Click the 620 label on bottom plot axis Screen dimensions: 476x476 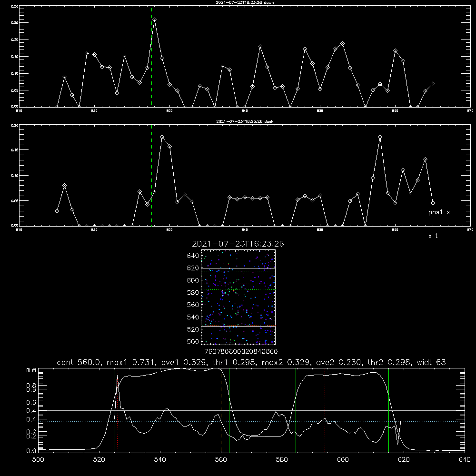click(x=404, y=460)
